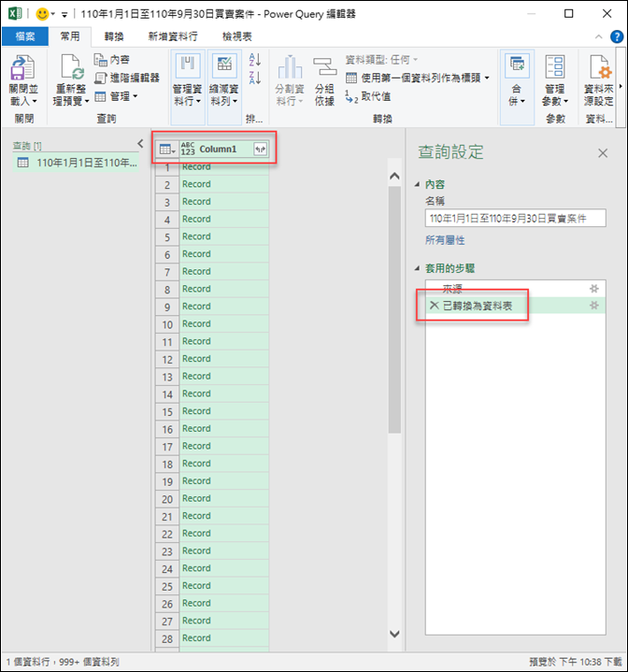
Task: Expand the Use First Row as Headers arrow
Action: pyautogui.click(x=487, y=78)
